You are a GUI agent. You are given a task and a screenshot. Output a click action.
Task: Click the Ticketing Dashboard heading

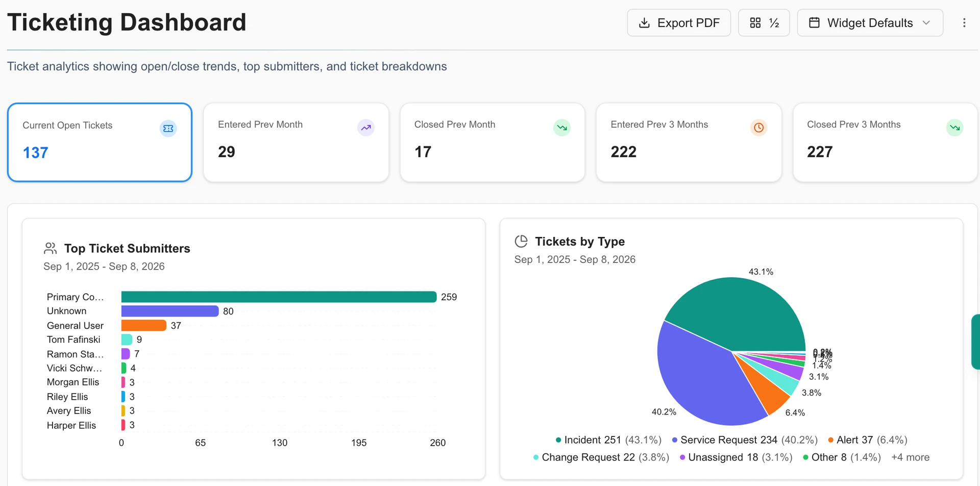127,22
